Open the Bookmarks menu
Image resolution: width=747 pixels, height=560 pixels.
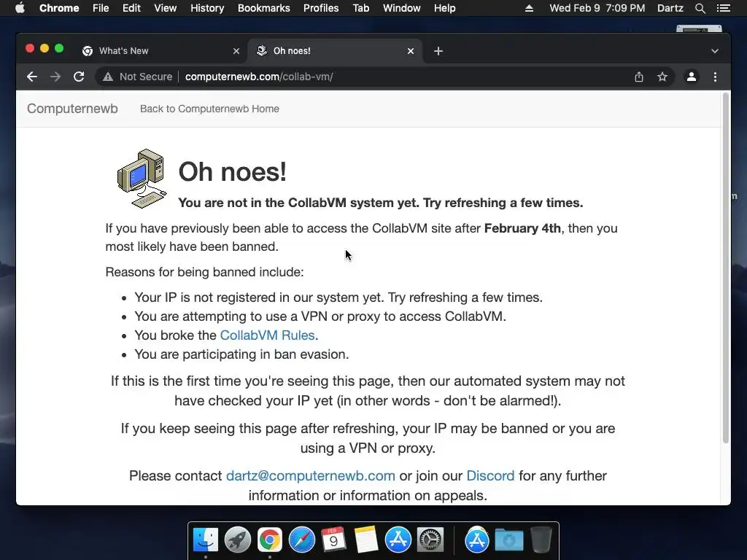[x=264, y=8]
